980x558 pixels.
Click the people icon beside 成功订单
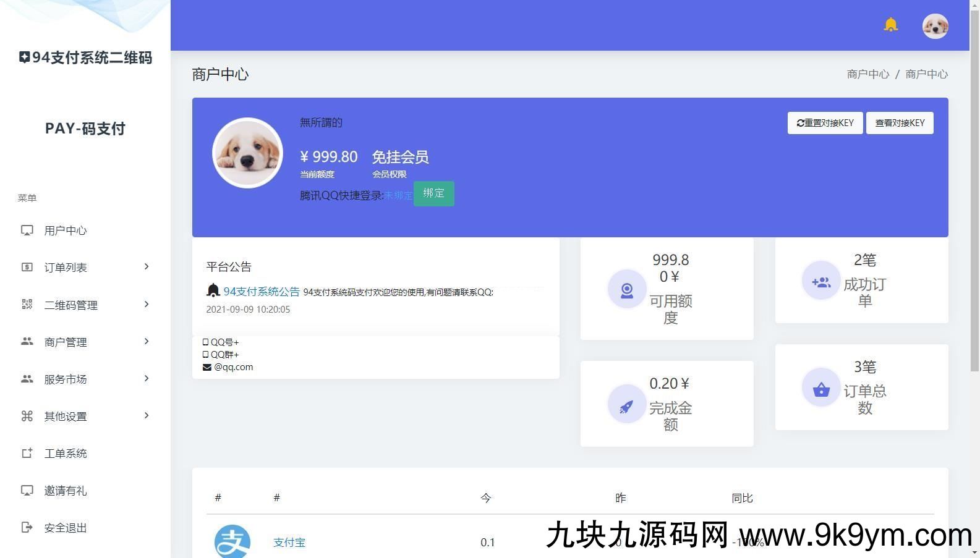(x=820, y=281)
